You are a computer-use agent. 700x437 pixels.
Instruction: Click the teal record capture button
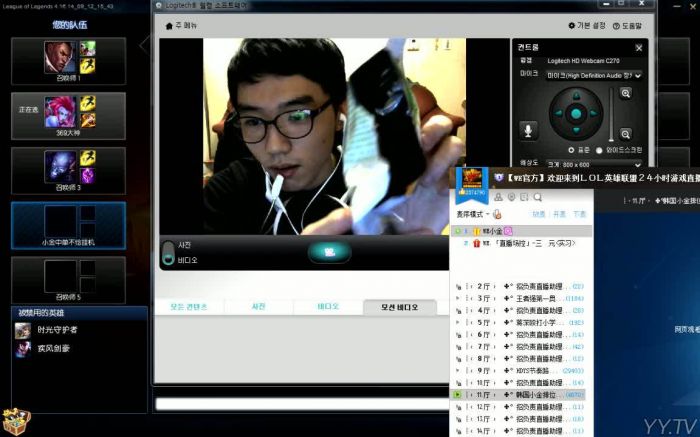click(x=329, y=251)
